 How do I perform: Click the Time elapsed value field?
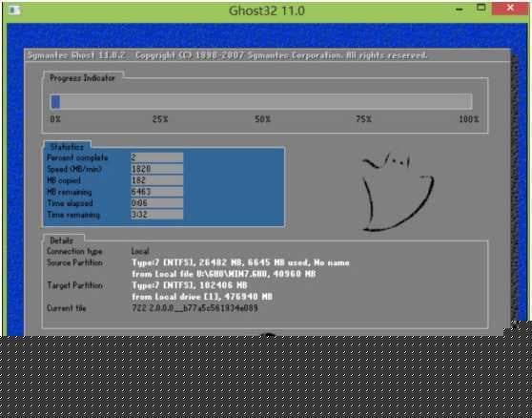tap(157, 203)
